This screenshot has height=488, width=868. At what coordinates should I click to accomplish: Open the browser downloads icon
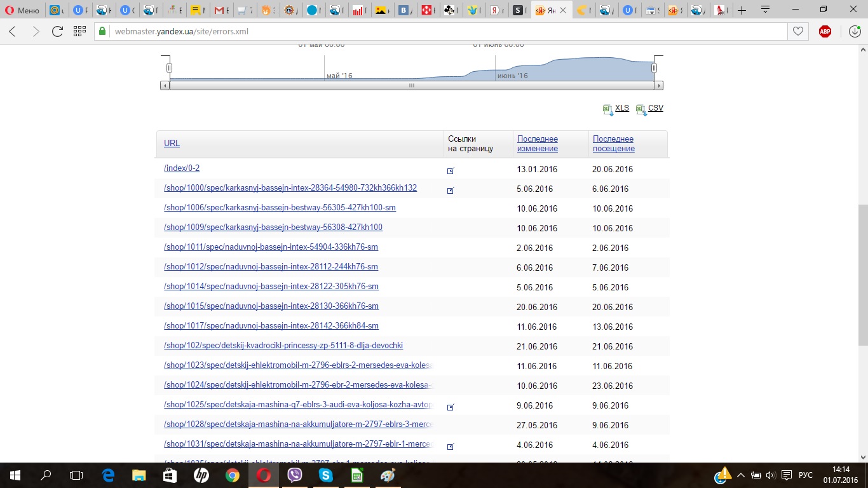855,32
